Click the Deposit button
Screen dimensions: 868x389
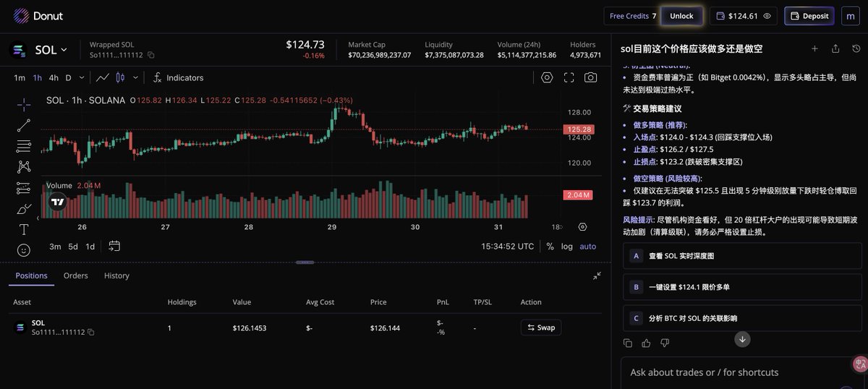click(809, 16)
